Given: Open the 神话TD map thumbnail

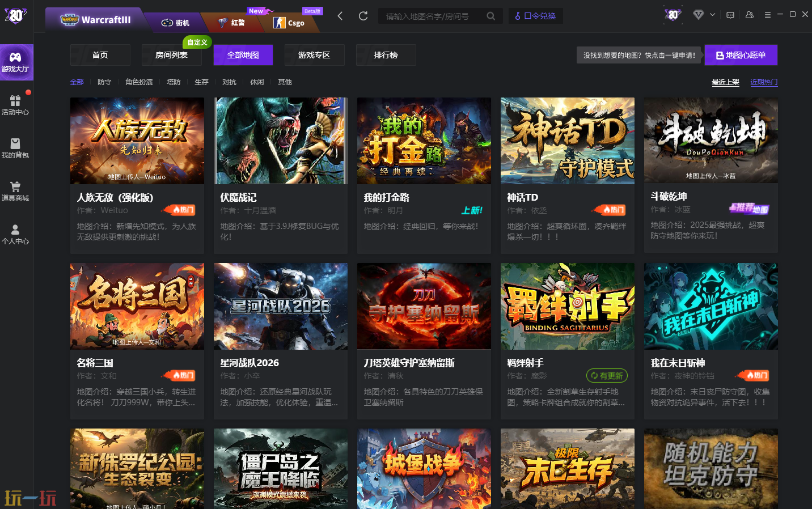Looking at the screenshot, I should (568, 141).
